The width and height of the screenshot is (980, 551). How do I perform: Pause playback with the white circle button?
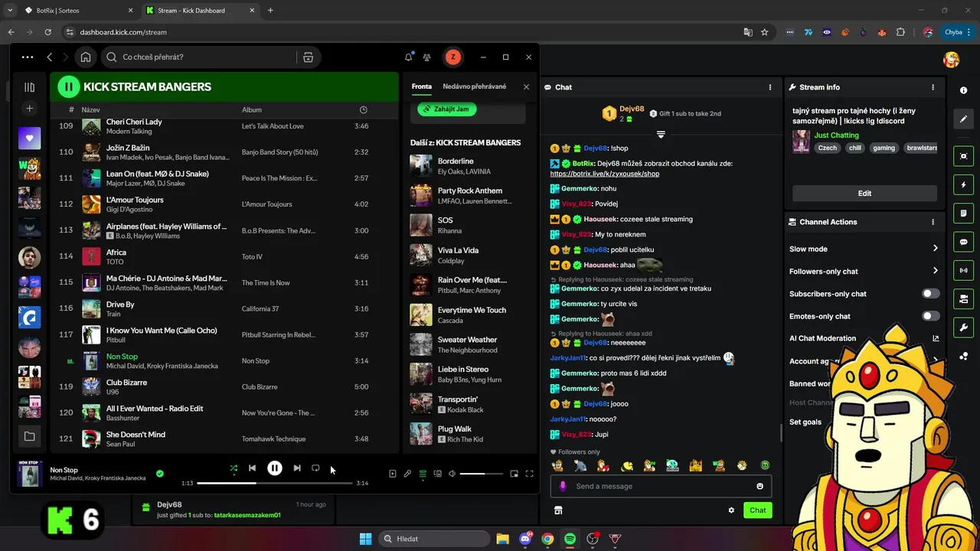[x=274, y=468]
